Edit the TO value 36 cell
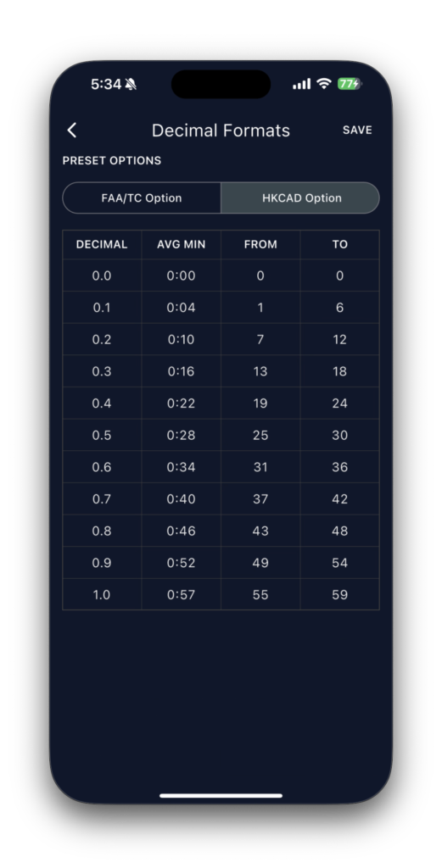The image size is (442, 868). click(x=339, y=467)
